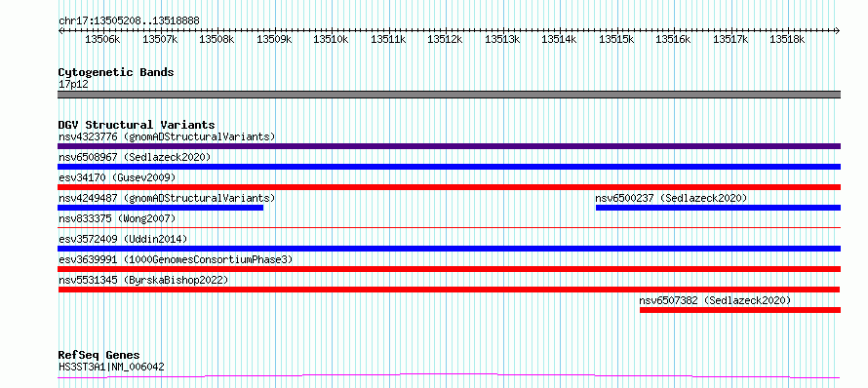This screenshot has width=868, height=388.
Task: Select the nsv6500237 Sedlazeck2020 blue bar
Action: [x=718, y=208]
